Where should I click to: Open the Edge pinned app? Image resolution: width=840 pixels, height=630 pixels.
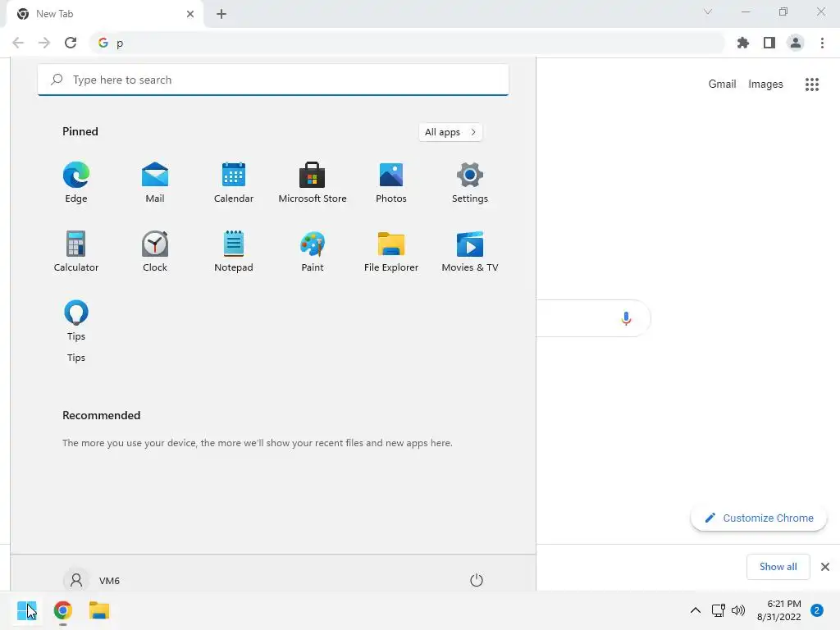[76, 182]
